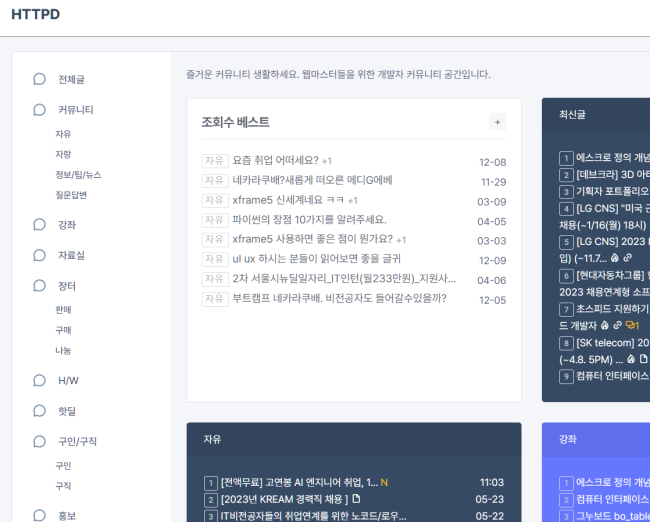Screen dimensions: 650x522
Task: Click the speech bubble icon beside 장터
Action: [40, 285]
